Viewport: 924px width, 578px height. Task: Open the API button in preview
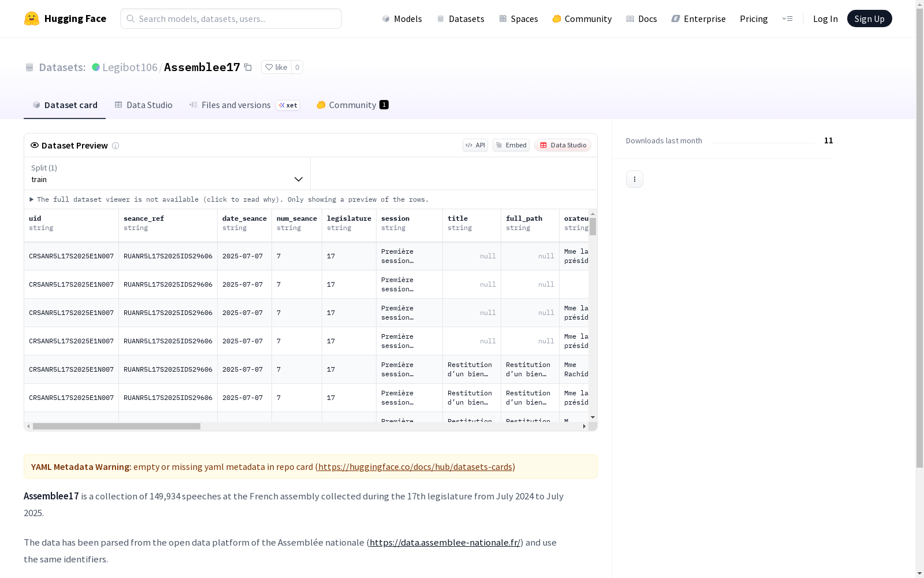tap(475, 145)
